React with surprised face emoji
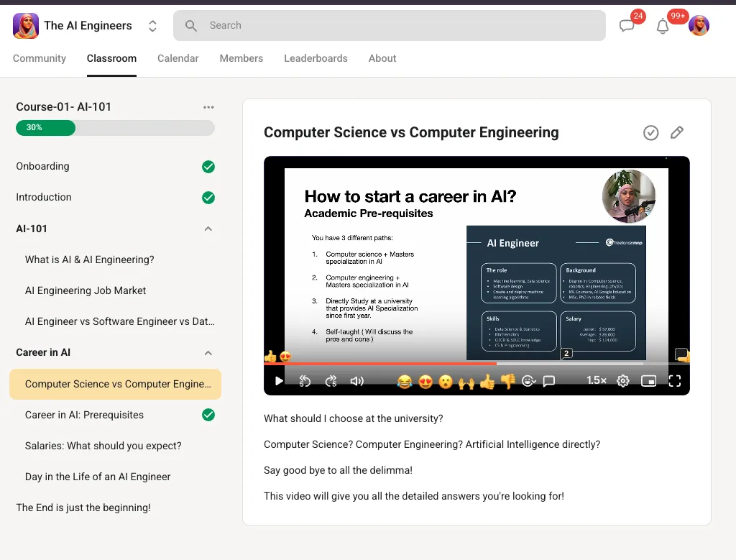736x560 pixels. pyautogui.click(x=446, y=382)
